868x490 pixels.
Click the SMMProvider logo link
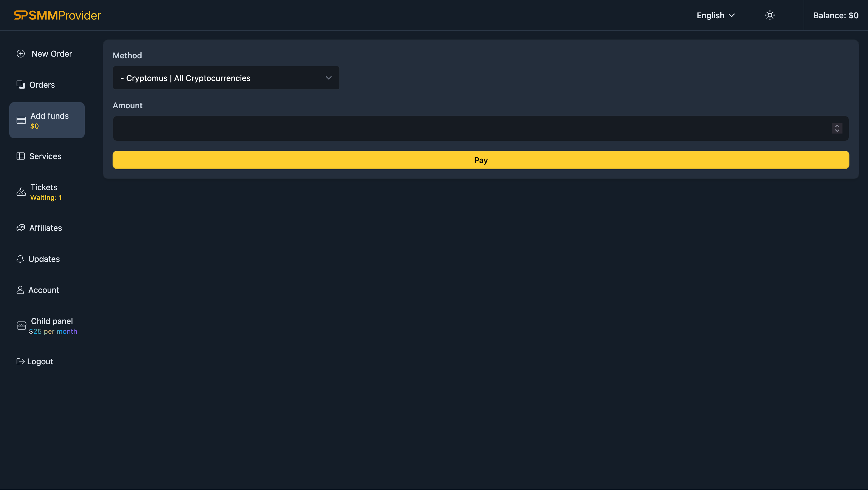click(x=57, y=15)
